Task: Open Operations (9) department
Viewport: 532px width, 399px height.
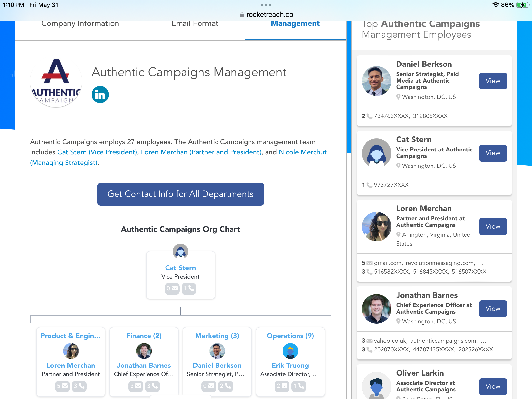Action: tap(290, 336)
